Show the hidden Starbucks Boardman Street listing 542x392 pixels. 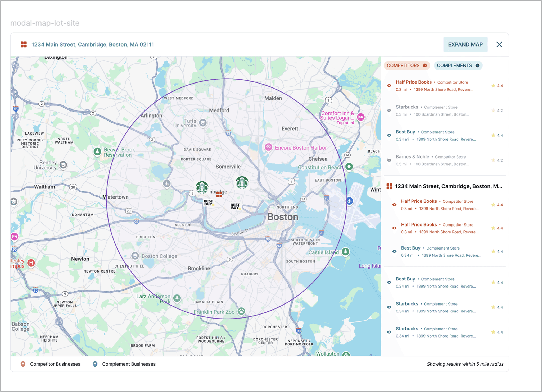click(x=389, y=110)
